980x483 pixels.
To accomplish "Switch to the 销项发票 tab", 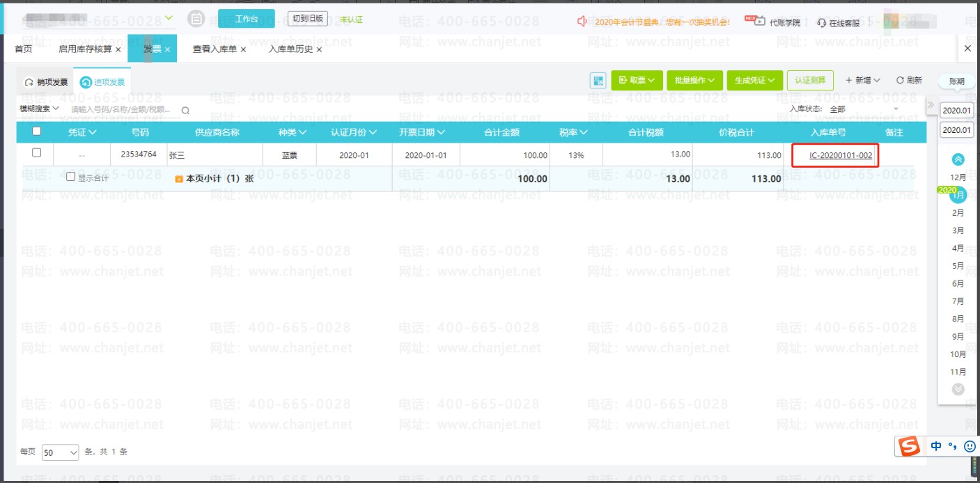I will 47,82.
